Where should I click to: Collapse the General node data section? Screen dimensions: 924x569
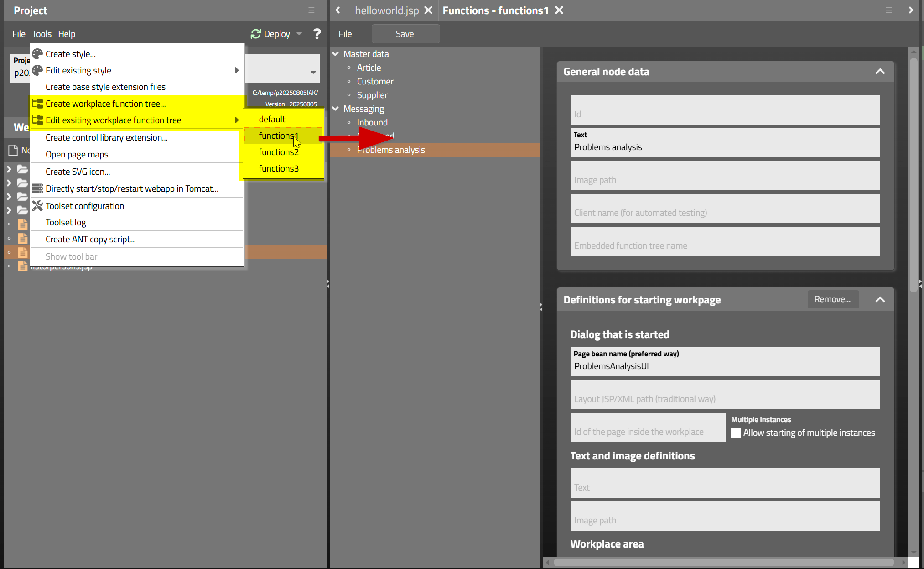point(880,72)
